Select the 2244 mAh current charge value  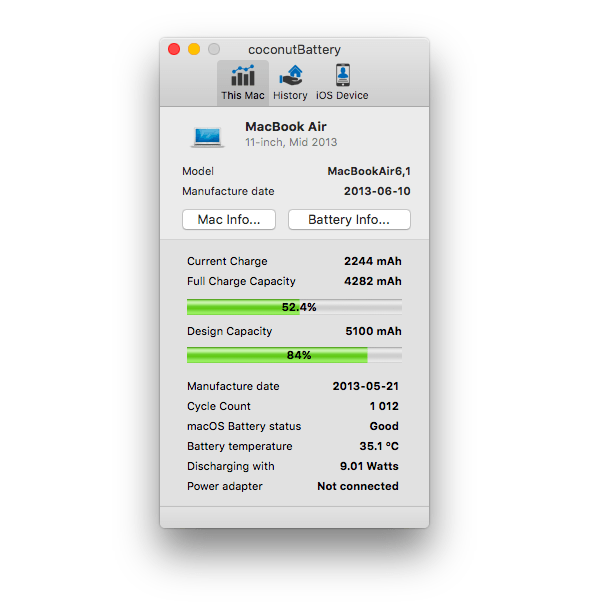pyautogui.click(x=373, y=261)
